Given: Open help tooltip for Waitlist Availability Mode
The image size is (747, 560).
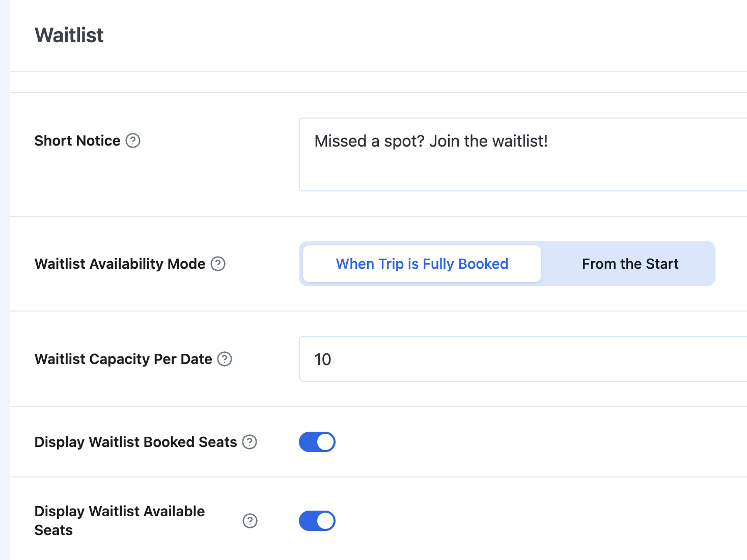Looking at the screenshot, I should pos(218,264).
